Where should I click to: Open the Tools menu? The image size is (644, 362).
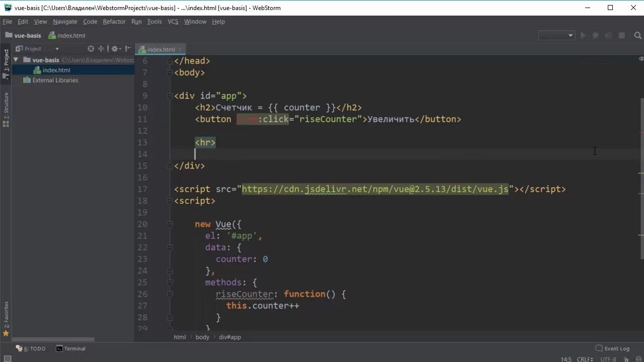point(154,22)
